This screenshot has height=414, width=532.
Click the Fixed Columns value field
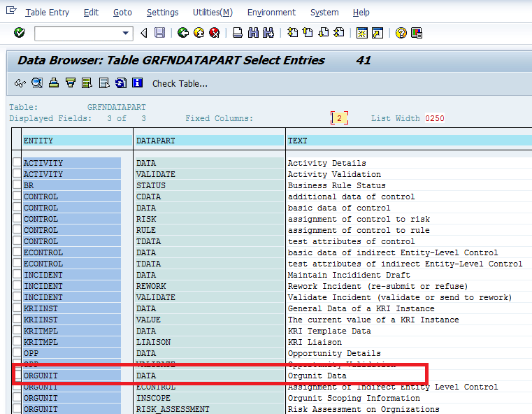[339, 118]
